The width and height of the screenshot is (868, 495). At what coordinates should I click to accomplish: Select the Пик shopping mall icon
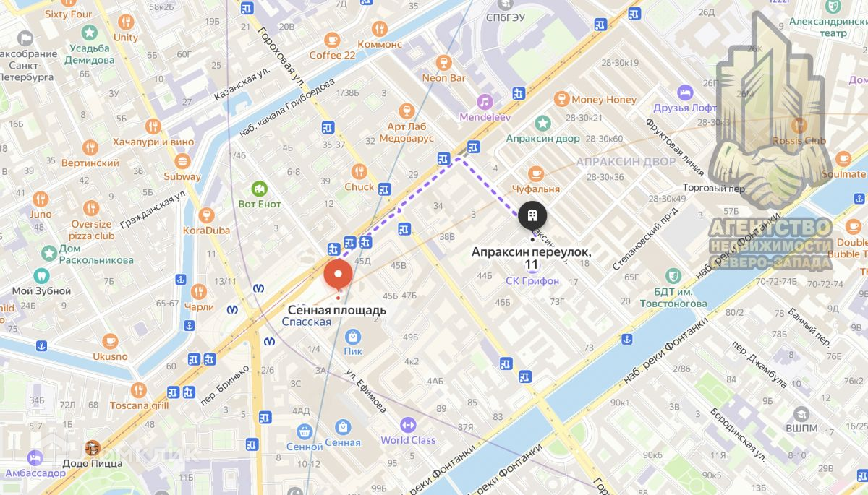[x=353, y=336]
